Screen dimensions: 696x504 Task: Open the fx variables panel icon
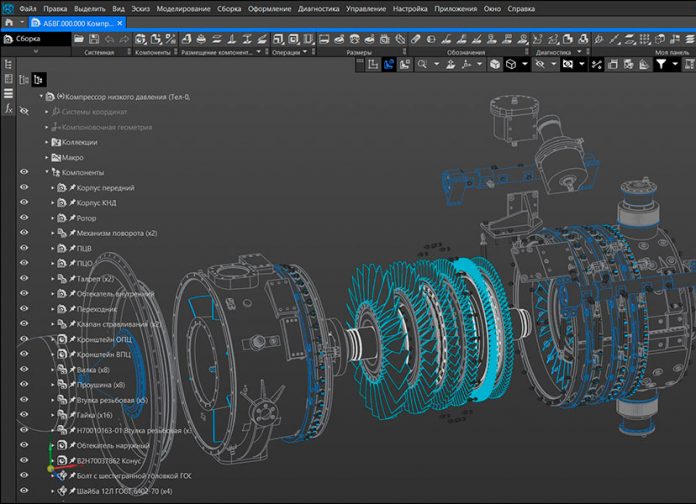(x=8, y=108)
